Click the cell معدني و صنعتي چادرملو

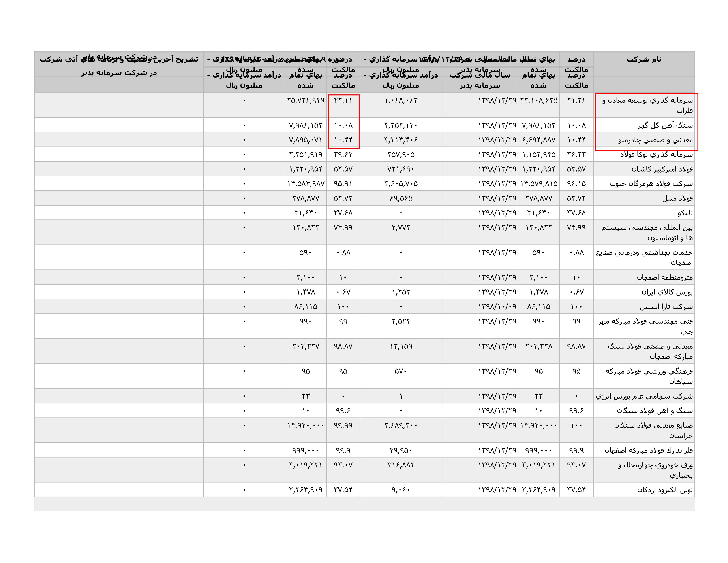[x=655, y=140]
